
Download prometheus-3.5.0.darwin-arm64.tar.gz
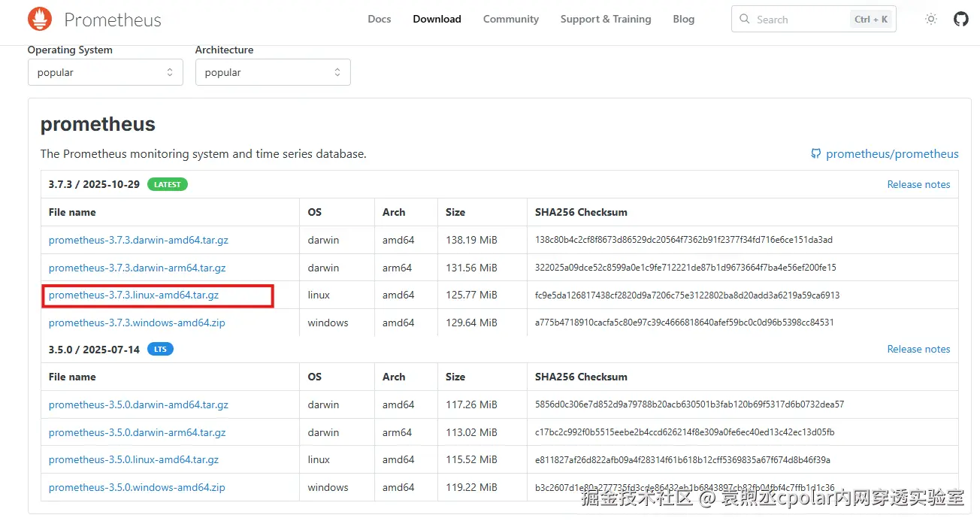(138, 432)
